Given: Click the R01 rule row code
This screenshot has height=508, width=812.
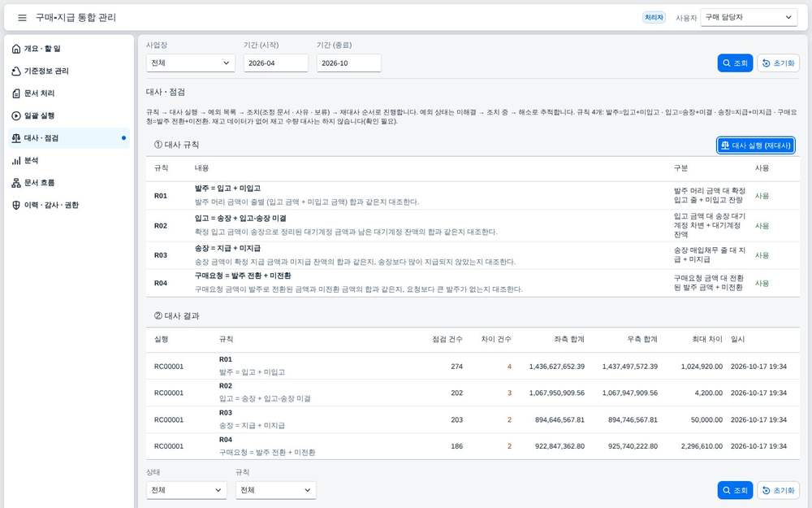Looking at the screenshot, I should 161,196.
